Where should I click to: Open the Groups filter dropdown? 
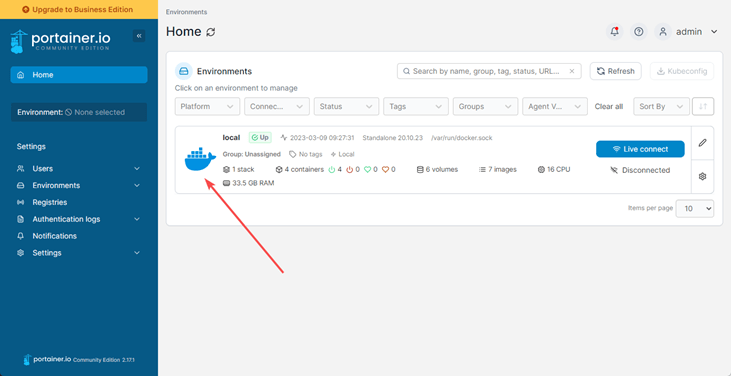(485, 106)
